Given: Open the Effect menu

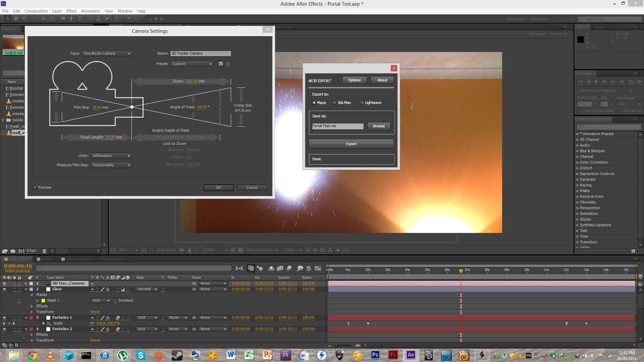Looking at the screenshot, I should click(x=71, y=11).
